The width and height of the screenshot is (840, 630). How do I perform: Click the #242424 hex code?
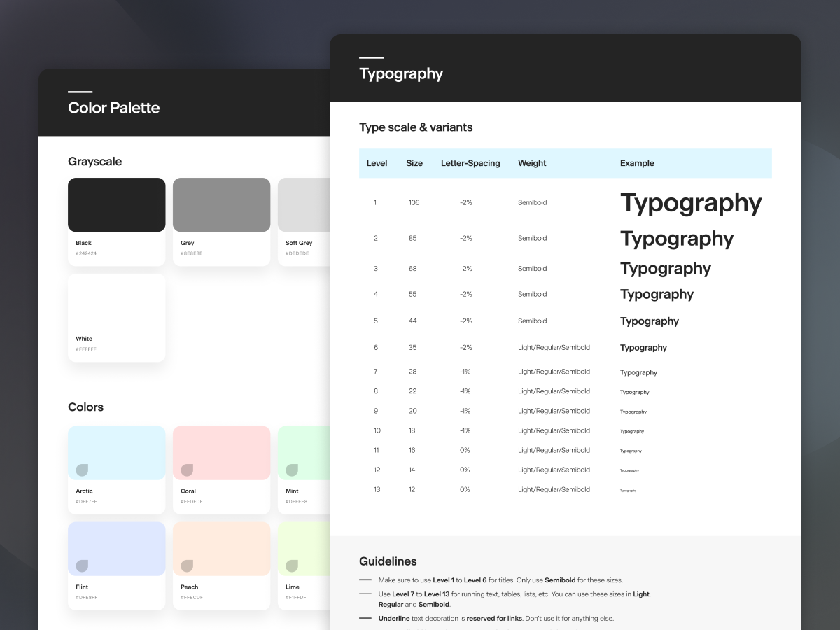(86, 253)
